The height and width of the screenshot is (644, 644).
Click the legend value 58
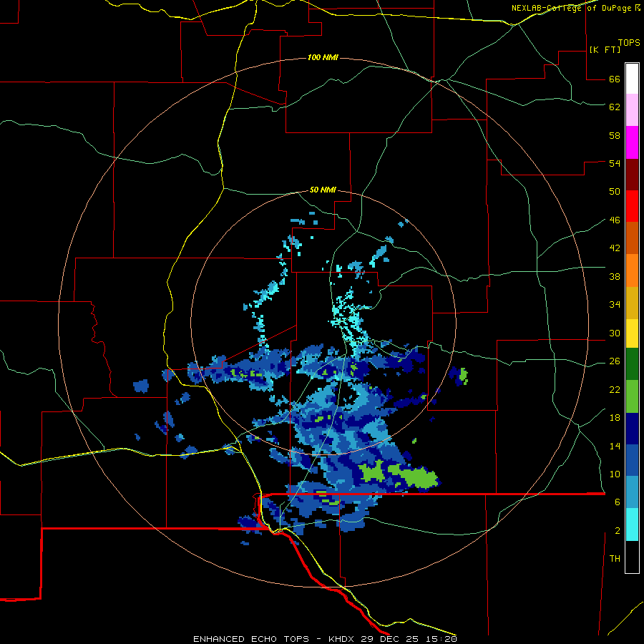coord(615,135)
